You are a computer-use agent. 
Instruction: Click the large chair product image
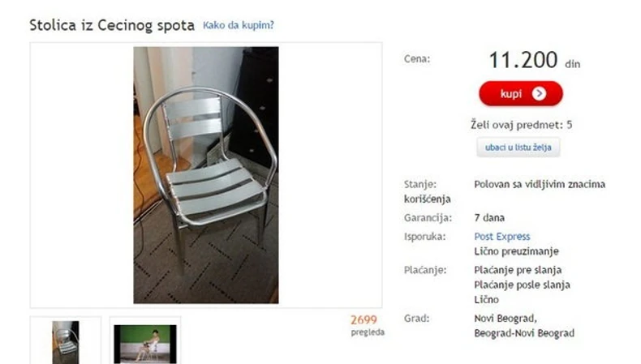(206, 175)
